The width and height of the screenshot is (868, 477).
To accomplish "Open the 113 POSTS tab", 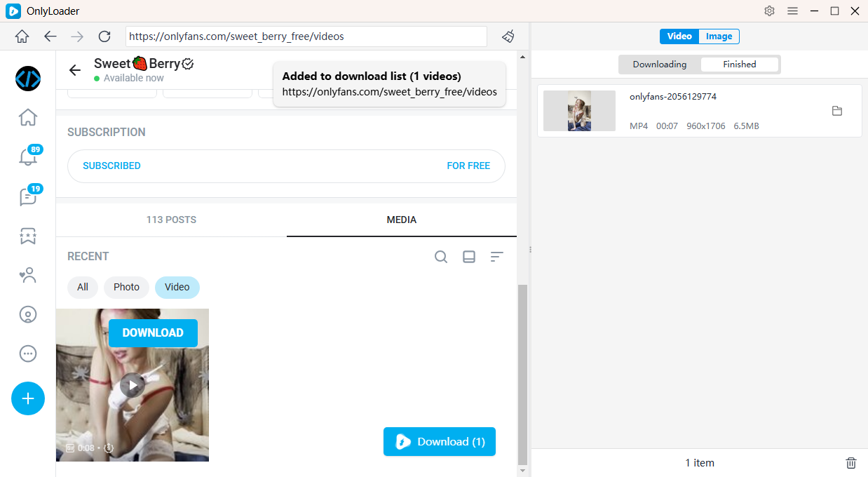I will coord(171,220).
